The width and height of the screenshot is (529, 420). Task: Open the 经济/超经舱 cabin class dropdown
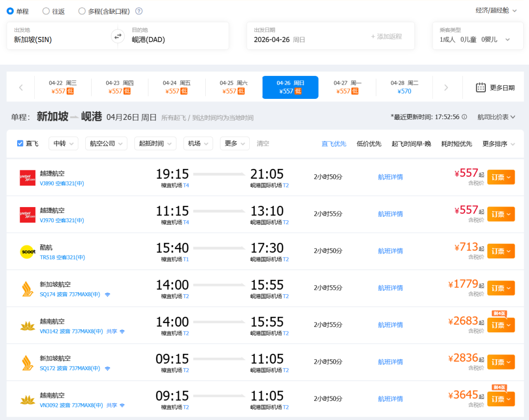496,10
